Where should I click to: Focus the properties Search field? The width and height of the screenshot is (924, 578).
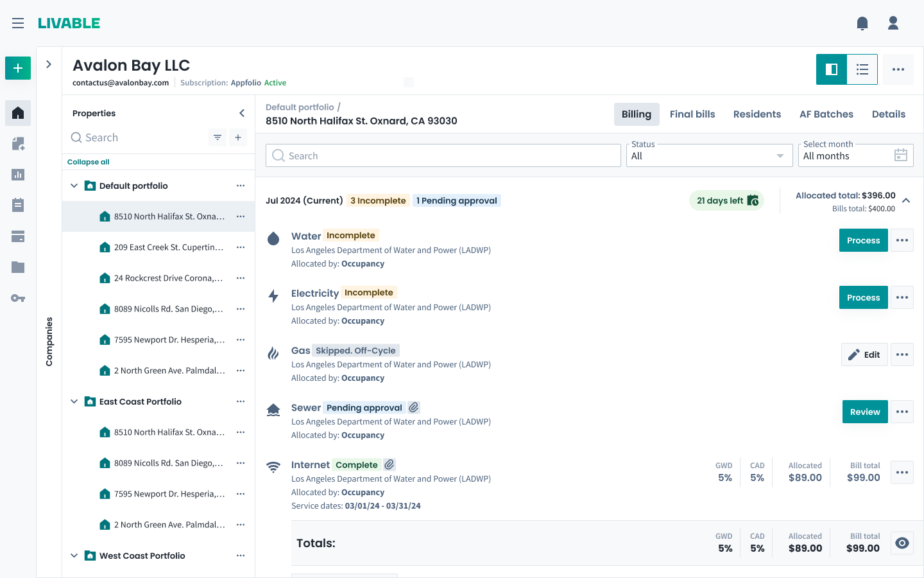138,137
